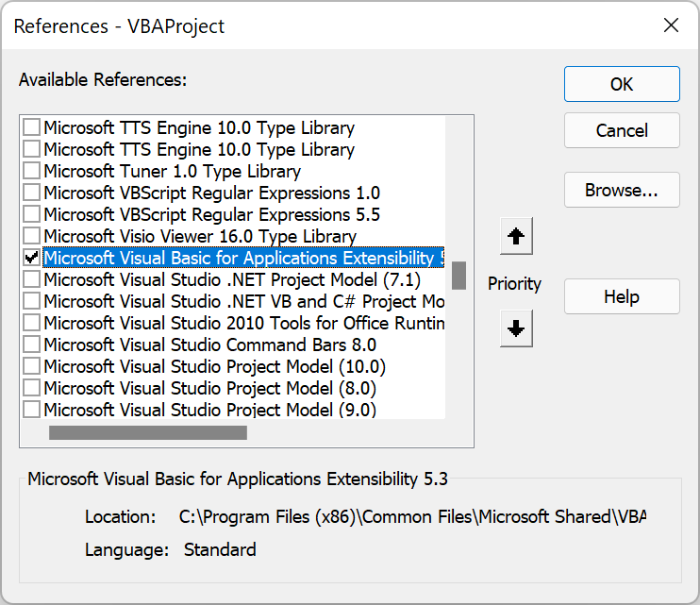Open Help for references

coord(622,297)
